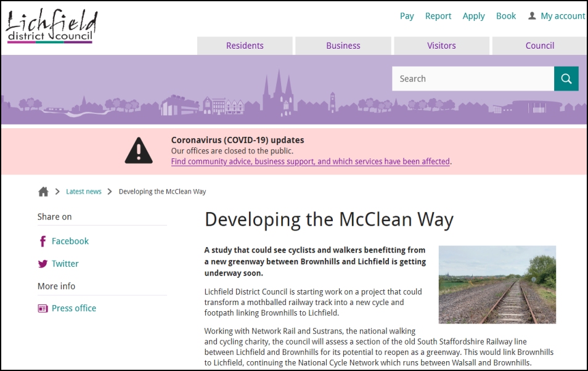Click the 'Share on' sidebar heading

(x=54, y=217)
